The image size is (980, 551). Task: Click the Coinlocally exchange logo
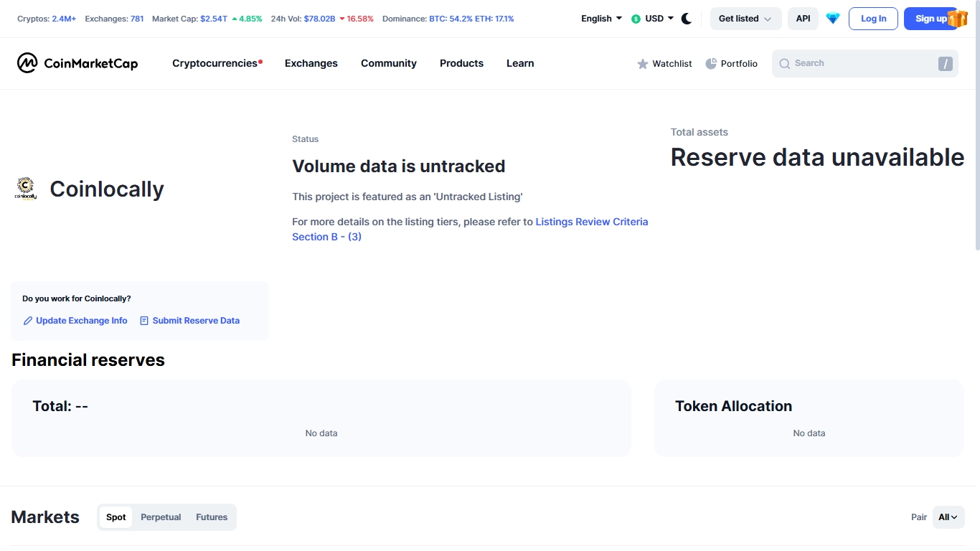(26, 189)
